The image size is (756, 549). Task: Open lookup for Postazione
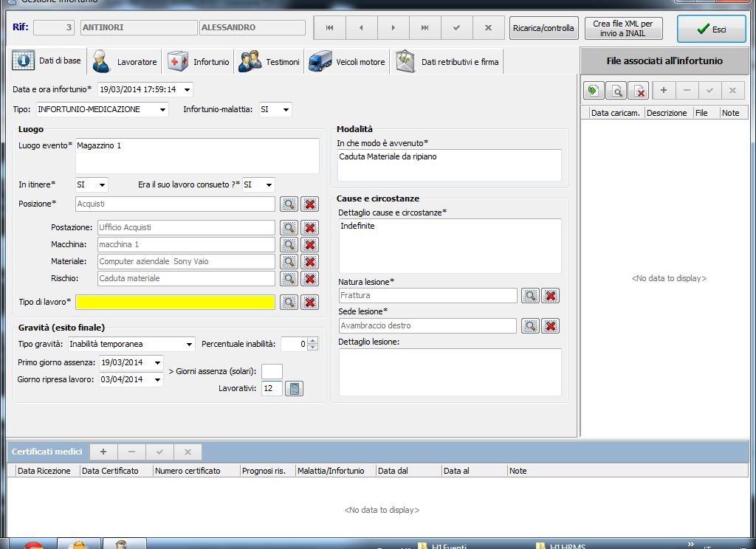[289, 227]
